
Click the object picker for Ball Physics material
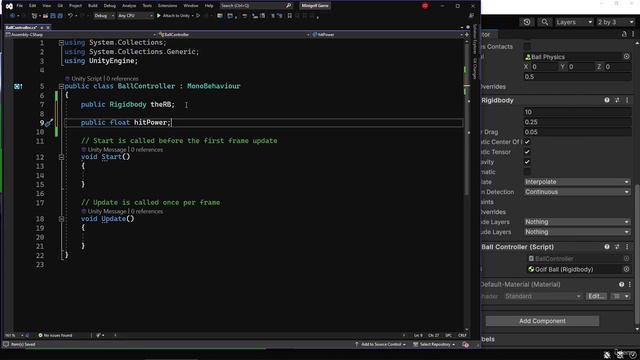tap(627, 57)
